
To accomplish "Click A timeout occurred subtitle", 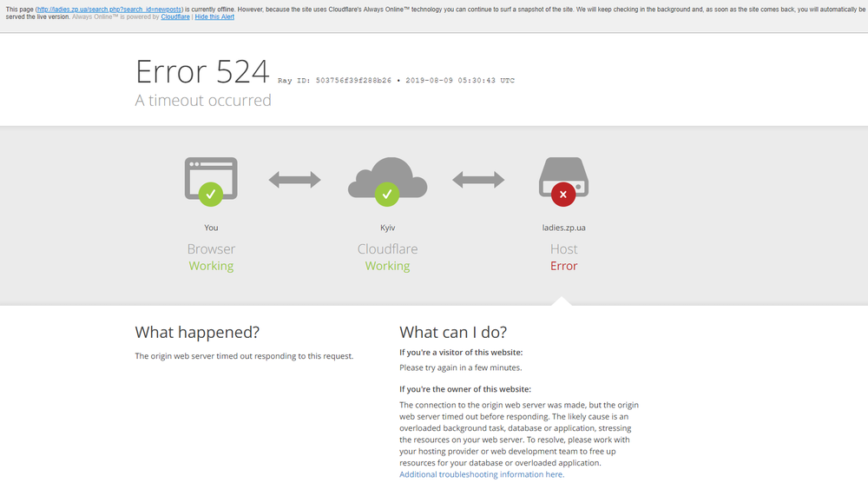I will (203, 100).
